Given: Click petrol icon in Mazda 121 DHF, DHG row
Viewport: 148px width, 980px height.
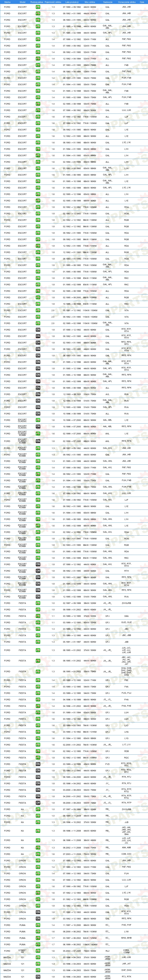Looking at the screenshot, I should tap(38, 970).
